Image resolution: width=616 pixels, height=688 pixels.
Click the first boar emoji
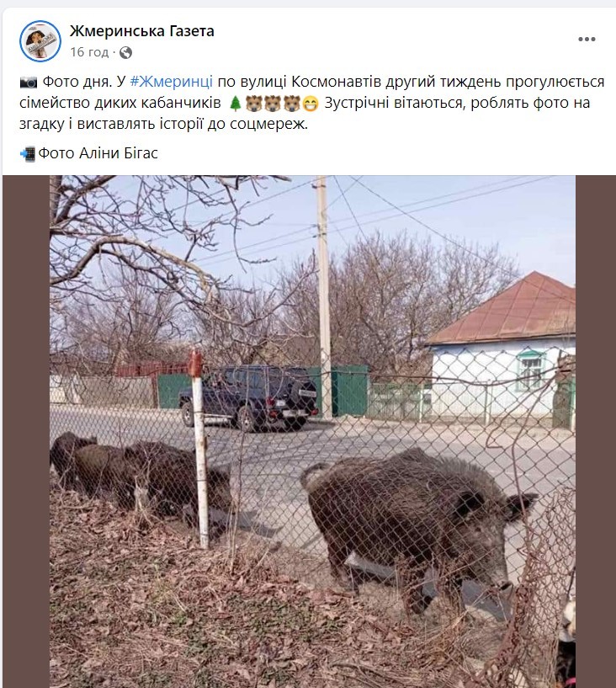[254, 104]
